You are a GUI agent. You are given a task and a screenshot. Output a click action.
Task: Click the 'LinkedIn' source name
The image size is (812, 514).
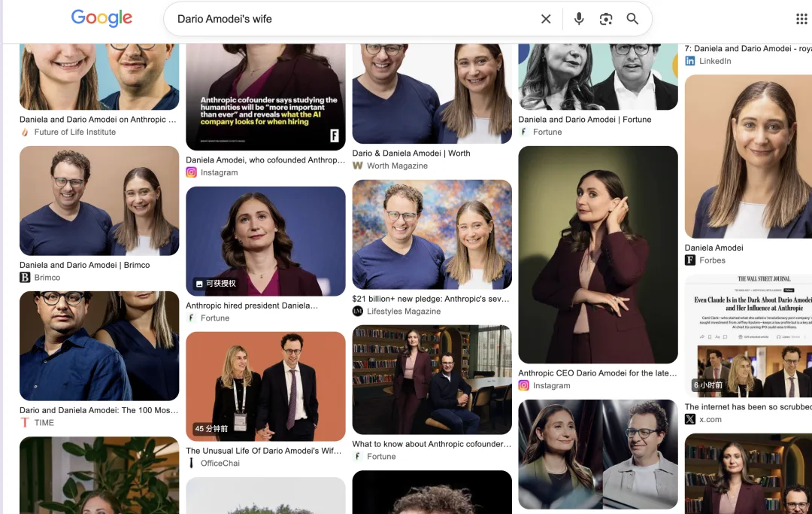coord(715,61)
